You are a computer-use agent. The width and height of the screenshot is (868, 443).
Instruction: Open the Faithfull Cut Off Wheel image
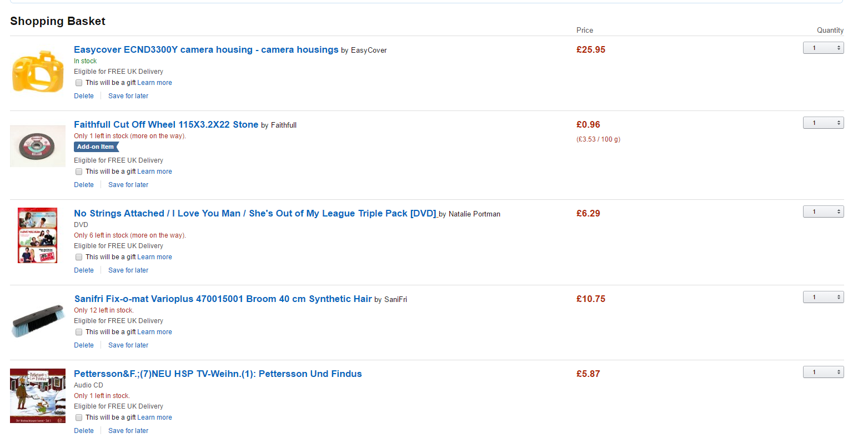(x=38, y=146)
